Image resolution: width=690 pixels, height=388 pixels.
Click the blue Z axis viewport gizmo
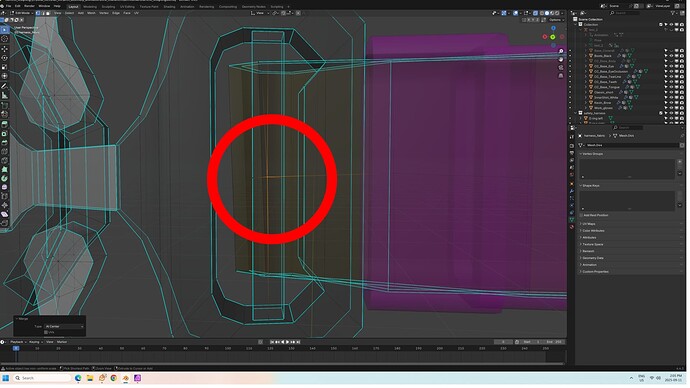point(555,29)
